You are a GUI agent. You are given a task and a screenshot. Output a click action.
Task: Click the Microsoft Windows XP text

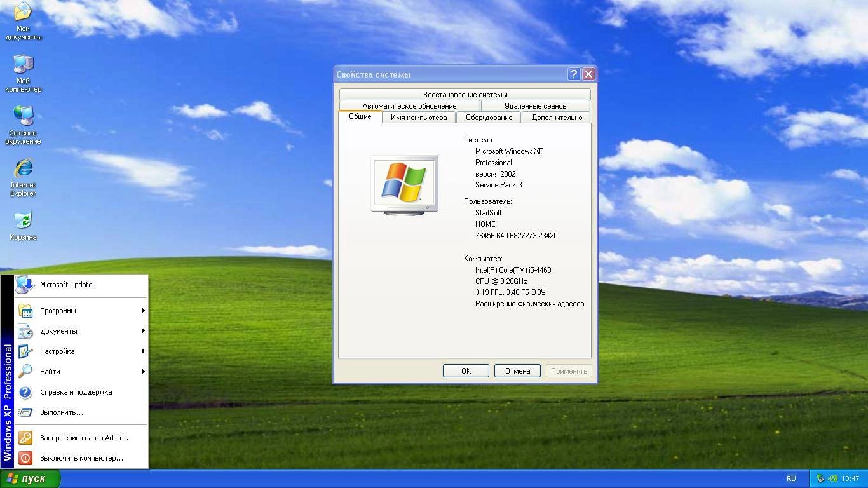click(x=509, y=151)
